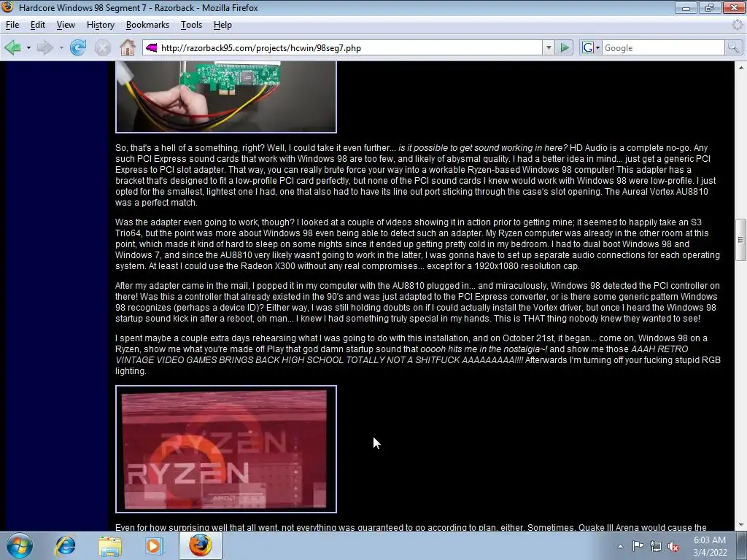The width and height of the screenshot is (747, 560).
Task: Click the greyed-out Stop loading button
Action: [x=102, y=47]
